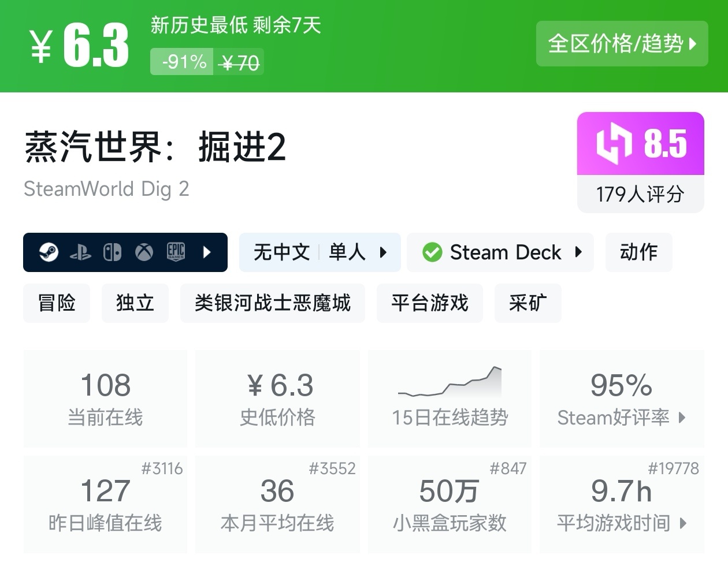The height and width of the screenshot is (566, 728).
Task: Select the Xbox platform icon
Action: coord(143,252)
